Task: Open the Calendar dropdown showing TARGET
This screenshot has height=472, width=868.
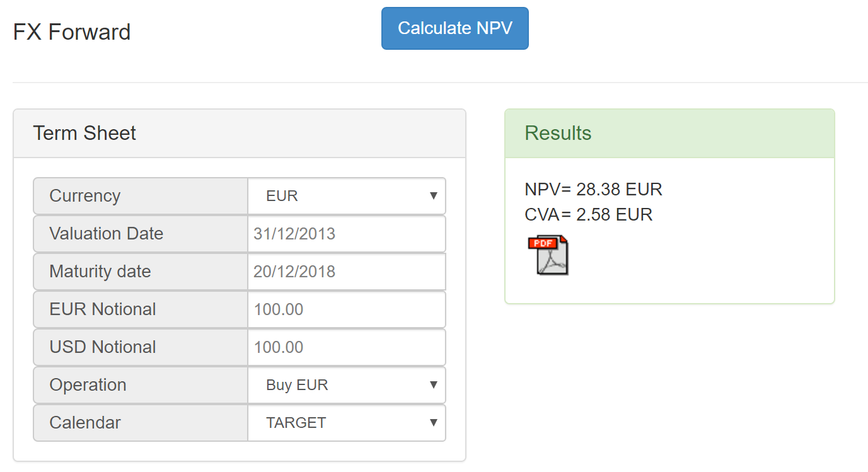Action: (x=347, y=423)
